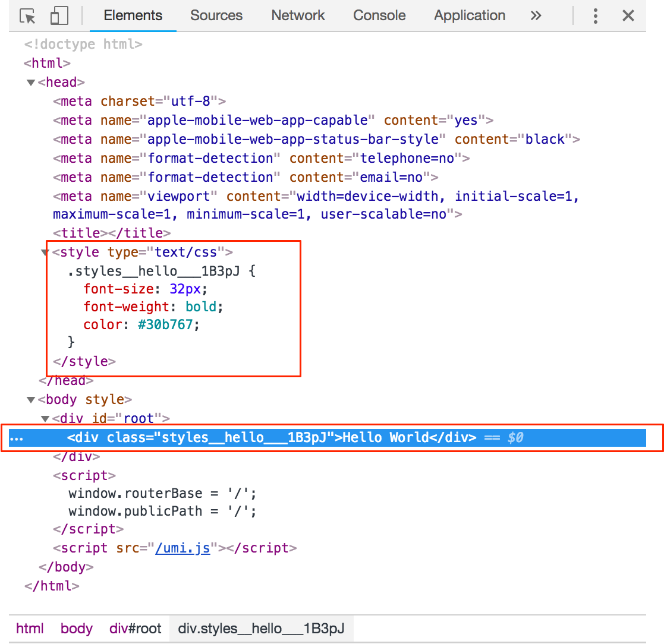Viewport: 664px width, 644px height.
Task: Click the Hello World div element row
Action: pos(328,437)
